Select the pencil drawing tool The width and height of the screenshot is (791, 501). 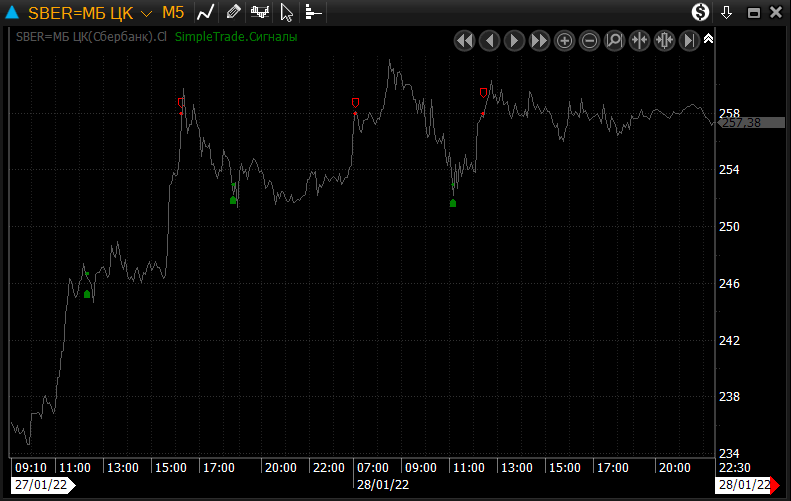click(233, 13)
